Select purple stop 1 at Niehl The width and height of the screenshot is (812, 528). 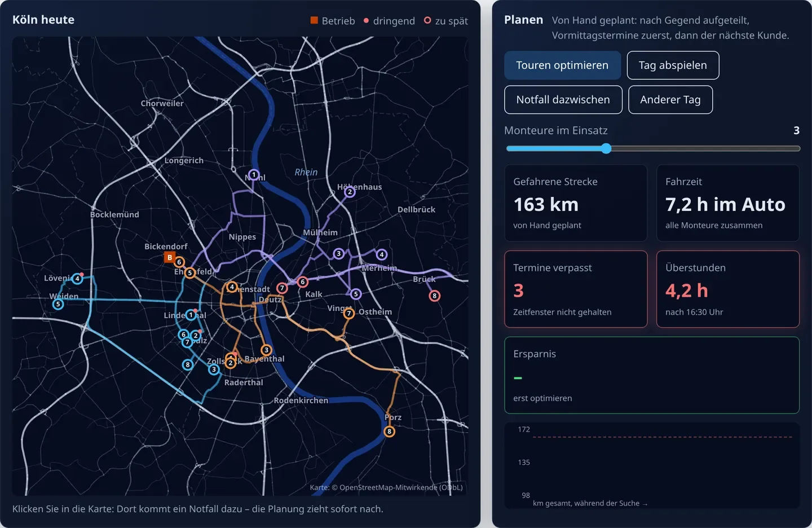[254, 175]
